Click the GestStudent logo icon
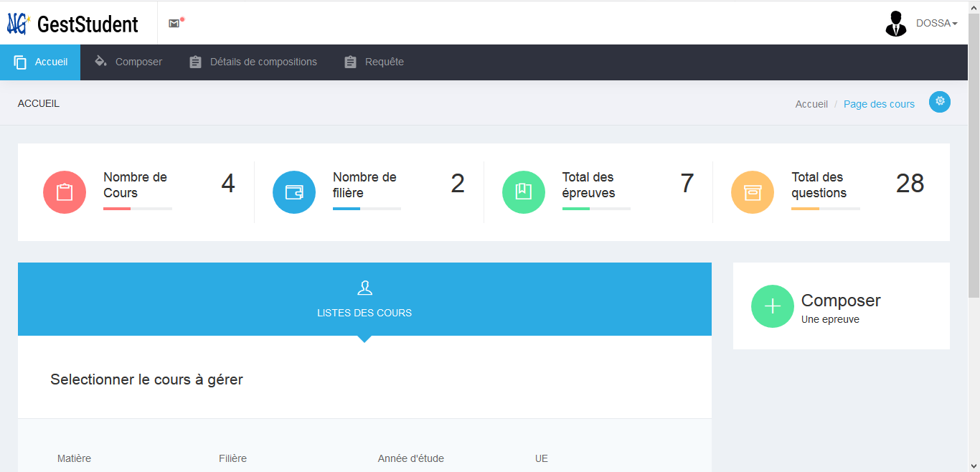This screenshot has width=980, height=472. [18, 24]
